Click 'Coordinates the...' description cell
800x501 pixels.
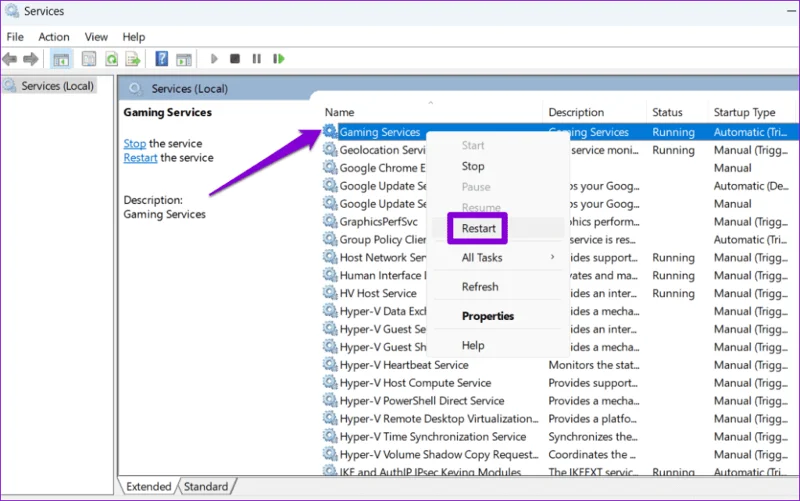pyautogui.click(x=592, y=455)
